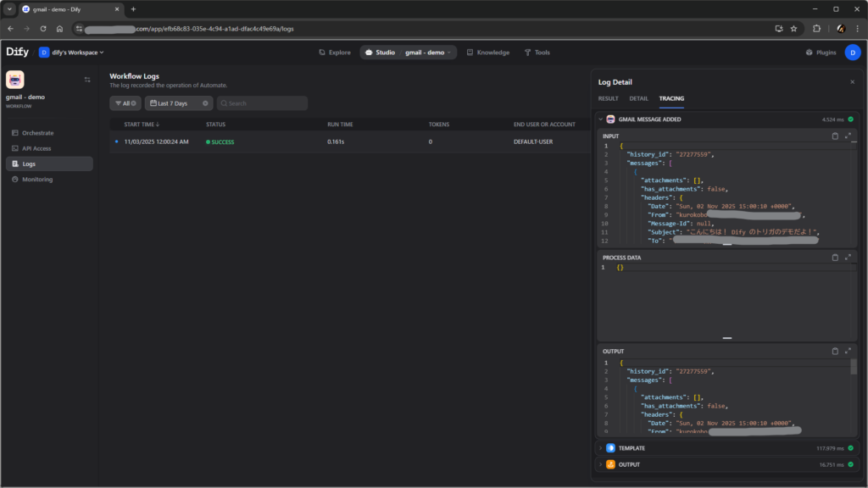Clear the Last 7 Days date filter
The image size is (868, 488).
click(205, 103)
